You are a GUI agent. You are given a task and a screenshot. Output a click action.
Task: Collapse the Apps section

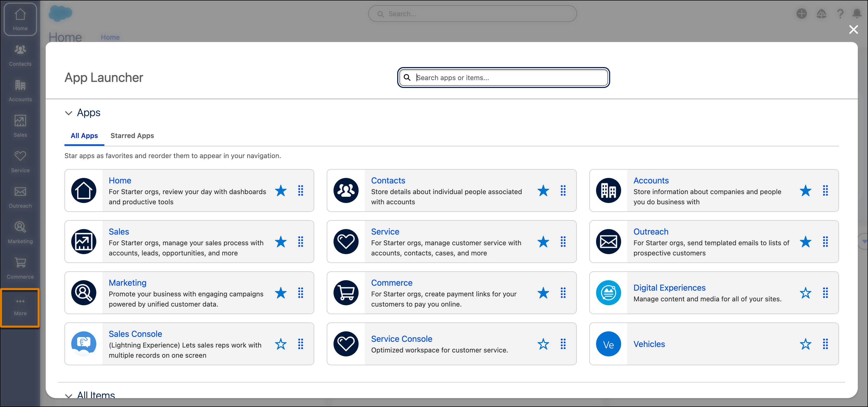coord(69,113)
